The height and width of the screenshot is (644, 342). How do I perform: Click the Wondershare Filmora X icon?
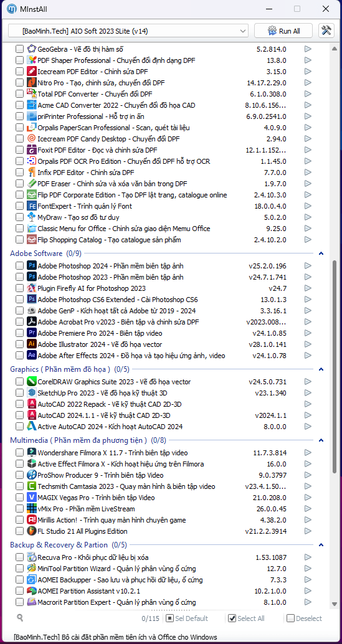click(x=32, y=453)
